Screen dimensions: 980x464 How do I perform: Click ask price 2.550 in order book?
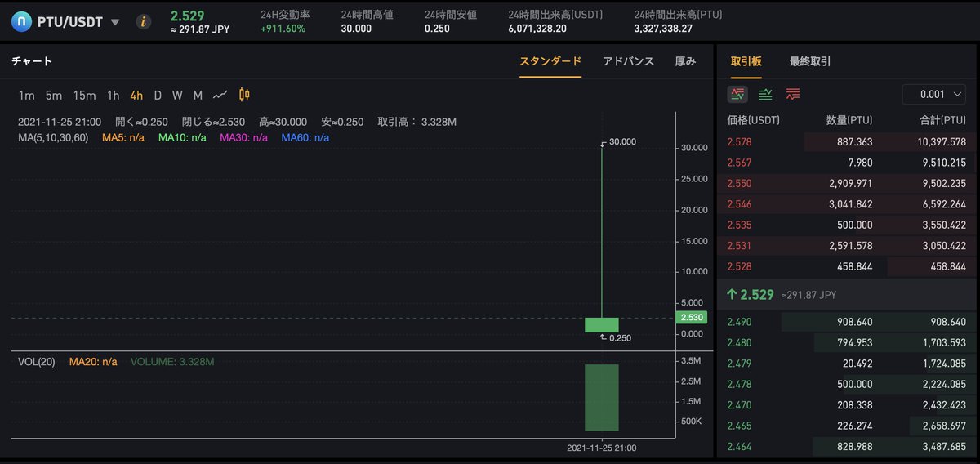(740, 183)
